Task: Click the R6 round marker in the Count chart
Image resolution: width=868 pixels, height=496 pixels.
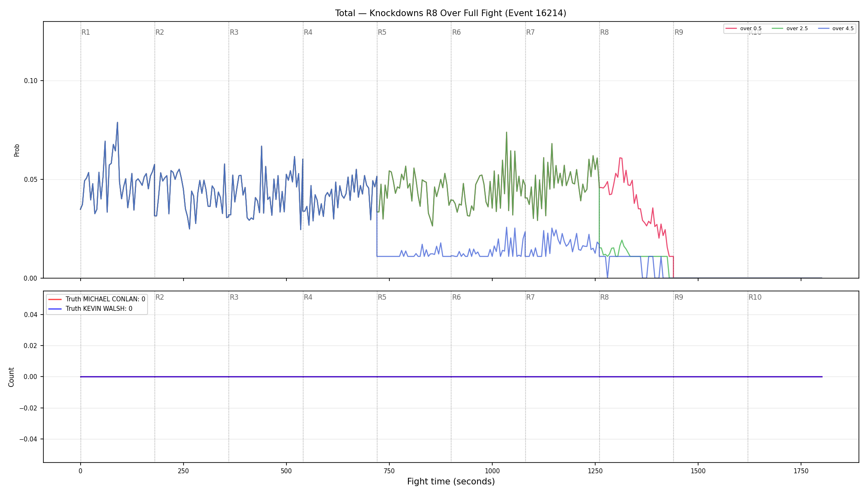Action: (456, 297)
